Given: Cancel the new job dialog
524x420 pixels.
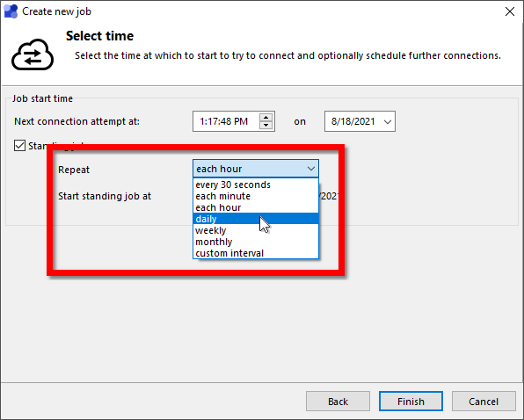Looking at the screenshot, I should 484,402.
